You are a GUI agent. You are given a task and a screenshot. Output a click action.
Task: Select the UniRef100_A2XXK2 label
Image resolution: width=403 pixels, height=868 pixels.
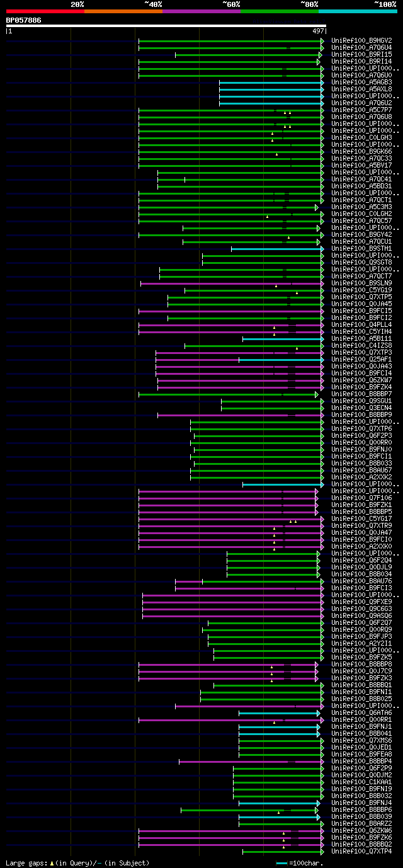point(361,477)
